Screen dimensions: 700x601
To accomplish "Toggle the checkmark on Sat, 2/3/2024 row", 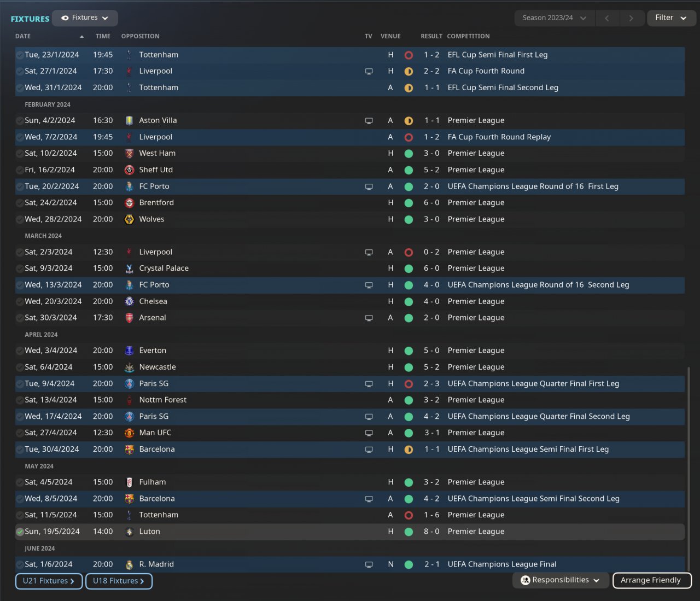I will tap(20, 252).
